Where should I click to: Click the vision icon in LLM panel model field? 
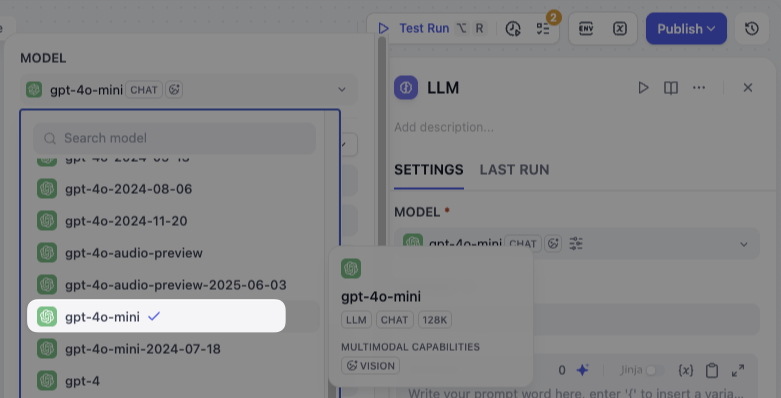[552, 244]
